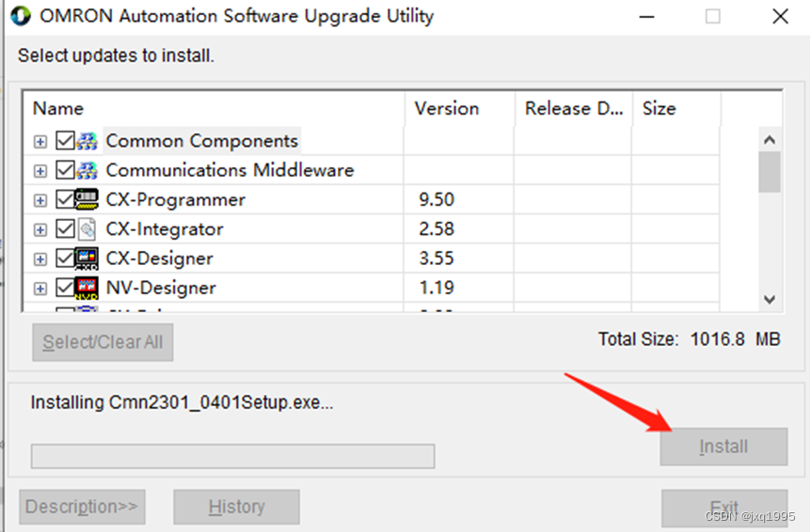Select the CX-Designer row label
Image resolution: width=810 pixels, height=532 pixels.
[x=160, y=258]
